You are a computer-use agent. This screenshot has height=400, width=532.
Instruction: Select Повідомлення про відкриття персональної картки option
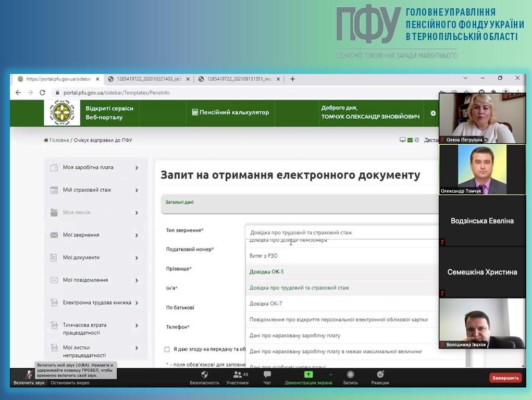tap(342, 320)
